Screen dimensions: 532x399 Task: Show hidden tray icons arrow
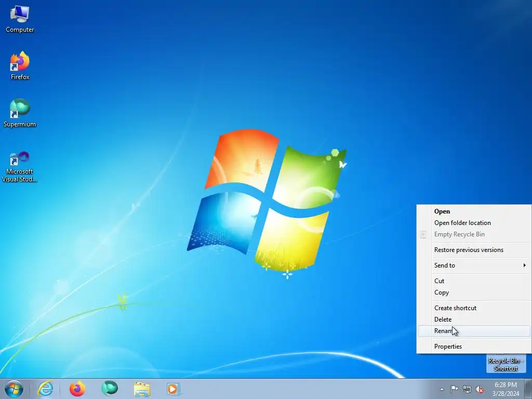[442, 389]
